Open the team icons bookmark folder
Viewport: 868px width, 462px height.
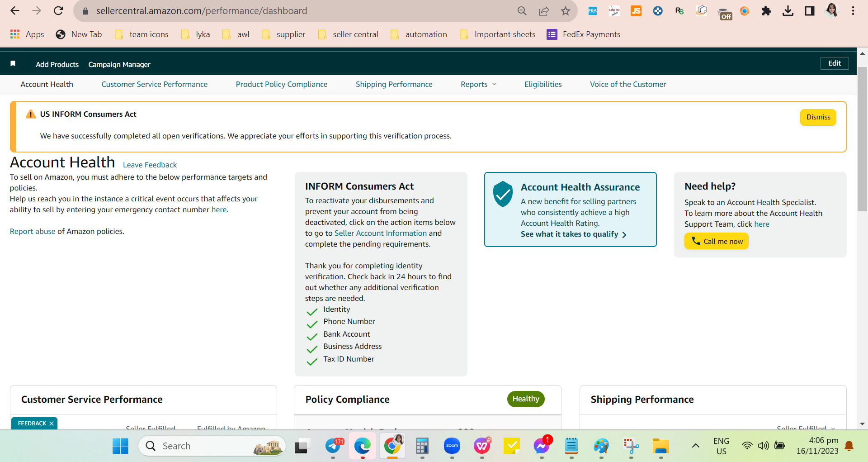pos(142,34)
